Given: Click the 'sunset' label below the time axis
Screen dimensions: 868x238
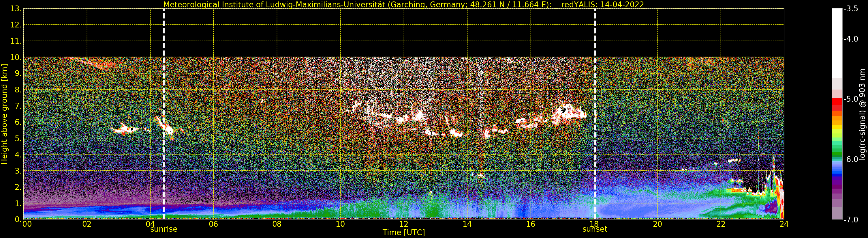Looking at the screenshot, I should (595, 229).
